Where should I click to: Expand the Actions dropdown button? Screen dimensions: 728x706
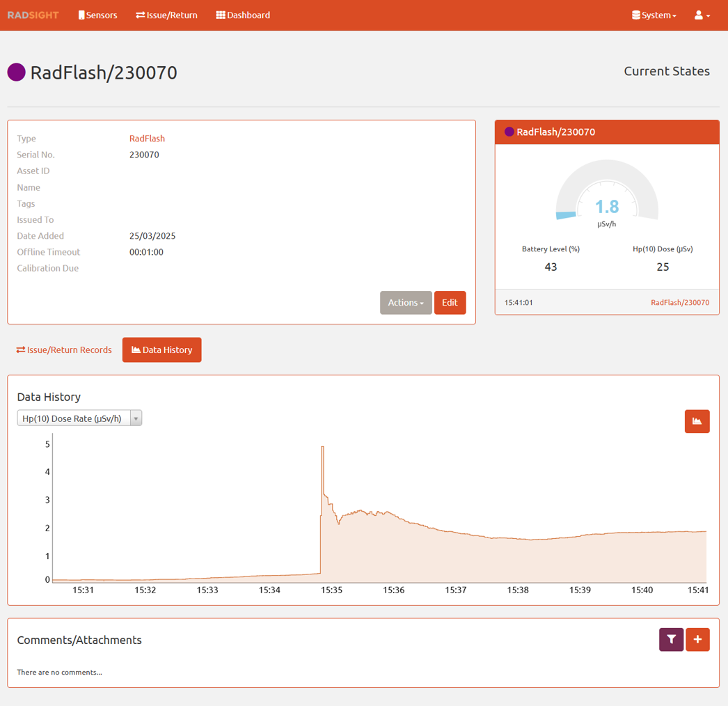[x=406, y=303]
